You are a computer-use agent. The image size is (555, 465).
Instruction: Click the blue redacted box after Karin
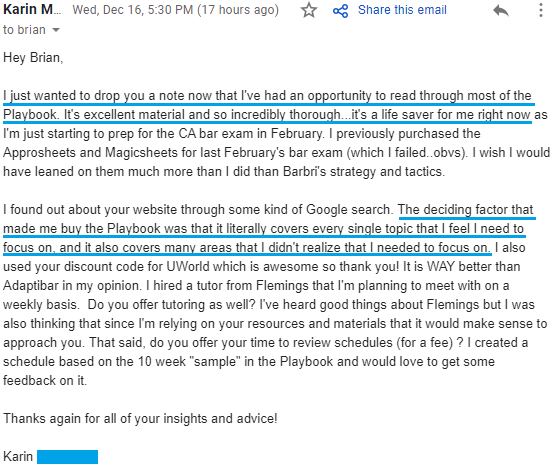[x=67, y=457]
